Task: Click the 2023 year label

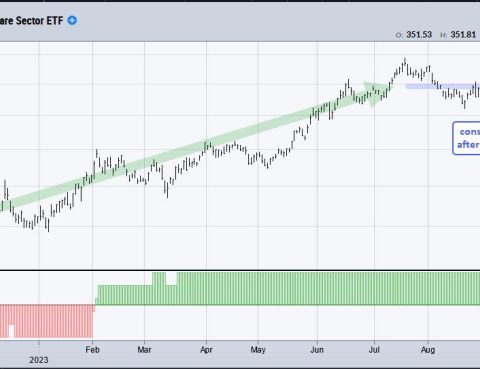Action: (39, 360)
